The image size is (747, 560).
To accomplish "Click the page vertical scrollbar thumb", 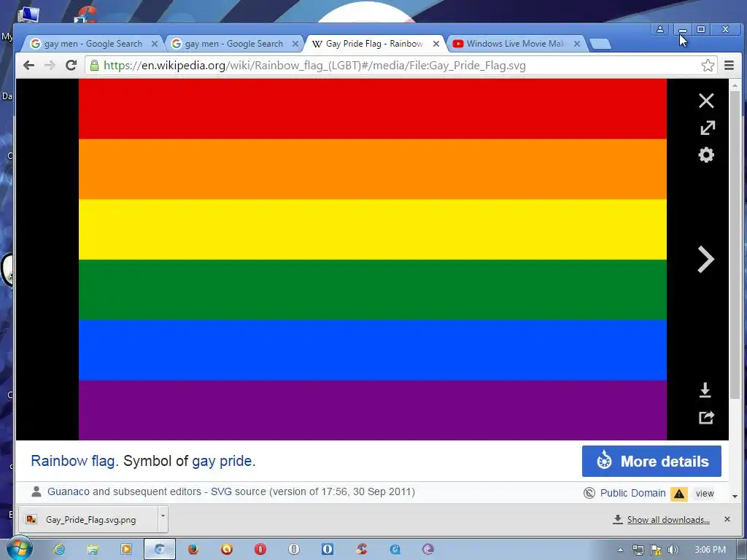I will click(735, 244).
